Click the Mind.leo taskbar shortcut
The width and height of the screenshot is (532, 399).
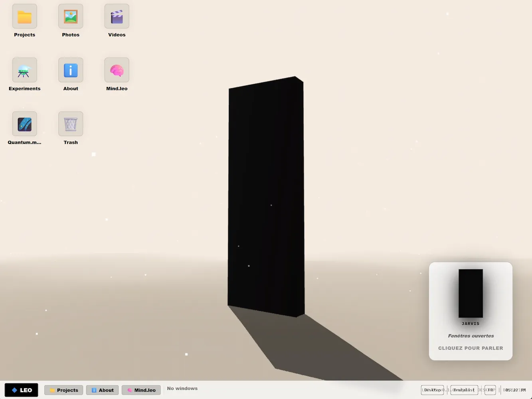coord(141,390)
